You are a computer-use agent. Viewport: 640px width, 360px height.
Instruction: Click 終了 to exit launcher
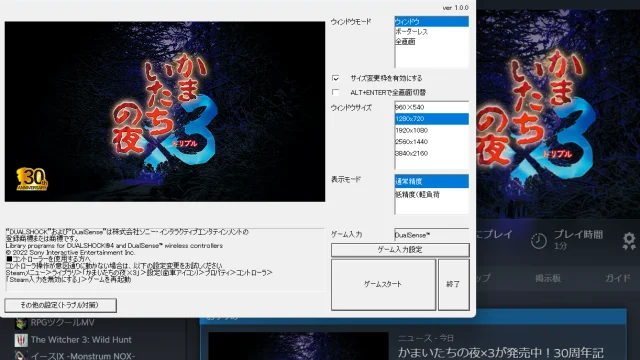pos(453,284)
